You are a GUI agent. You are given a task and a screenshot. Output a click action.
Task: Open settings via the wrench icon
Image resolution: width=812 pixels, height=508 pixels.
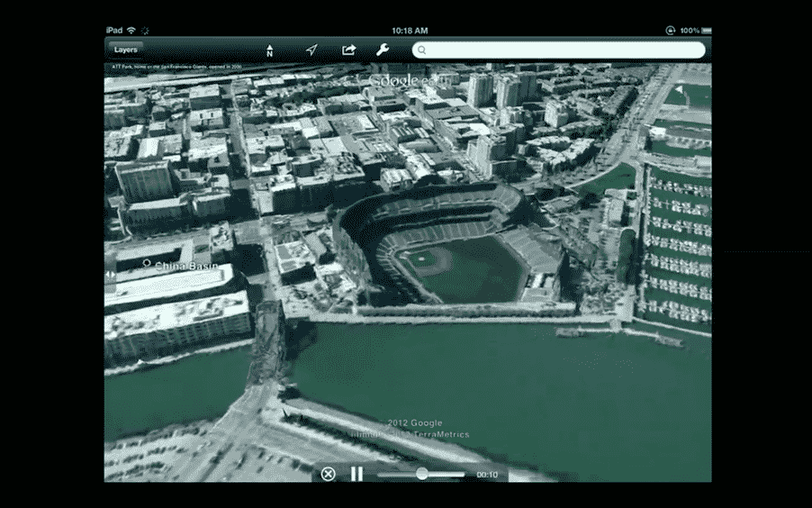coord(383,50)
